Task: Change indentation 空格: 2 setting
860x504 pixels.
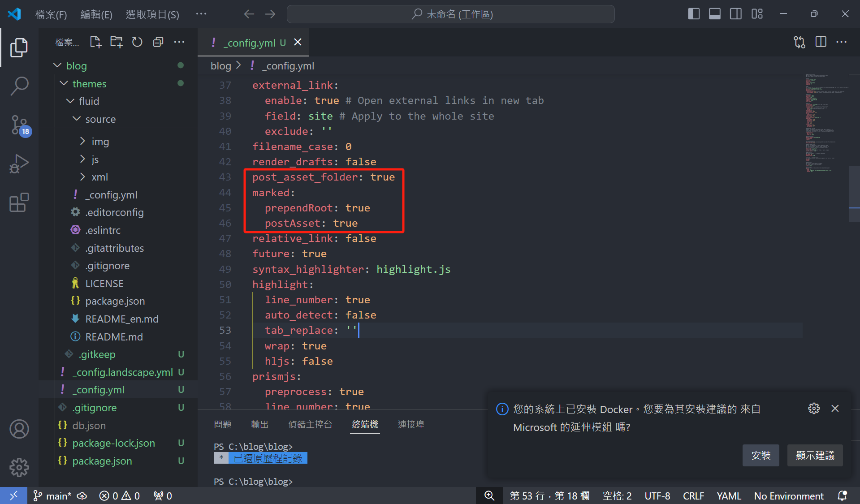Action: coord(617,496)
